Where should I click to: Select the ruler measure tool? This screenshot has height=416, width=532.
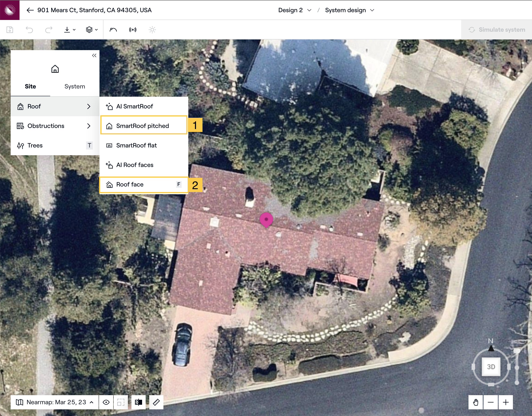156,402
